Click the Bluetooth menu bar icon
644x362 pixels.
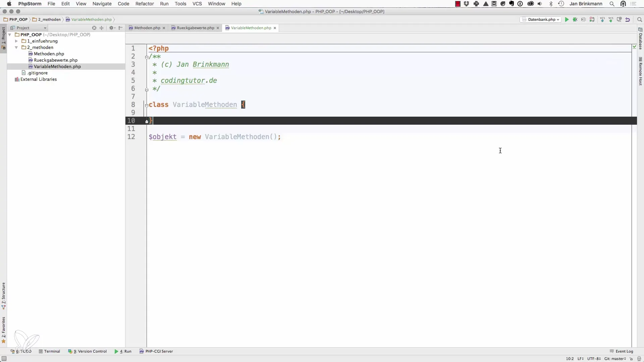[x=551, y=4]
